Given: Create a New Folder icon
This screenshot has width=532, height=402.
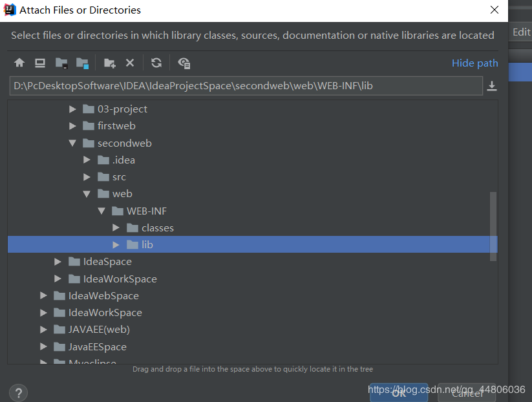Looking at the screenshot, I should [110, 63].
